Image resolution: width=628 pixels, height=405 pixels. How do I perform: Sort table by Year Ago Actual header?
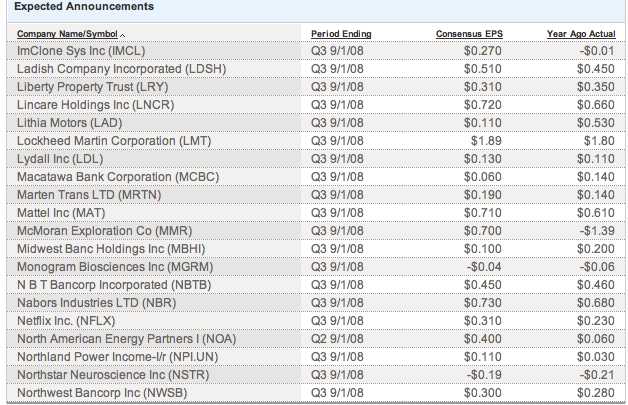(581, 35)
